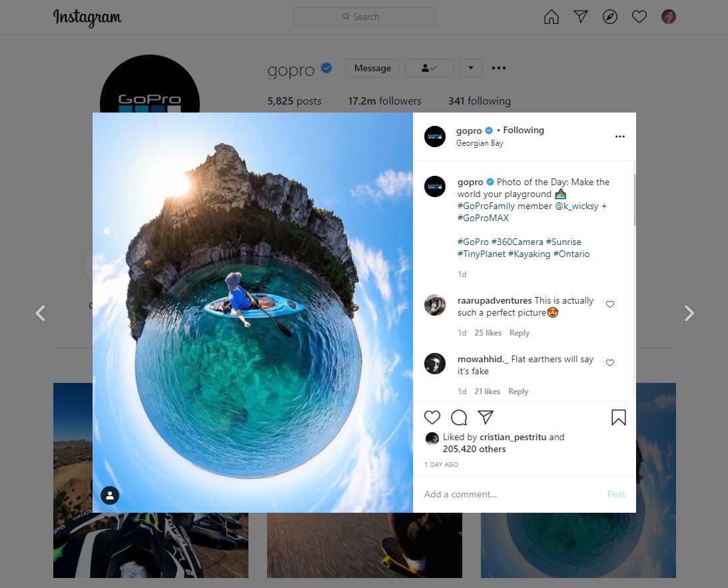The width and height of the screenshot is (728, 588).
Task: Open the Explore compass icon
Action: (609, 17)
